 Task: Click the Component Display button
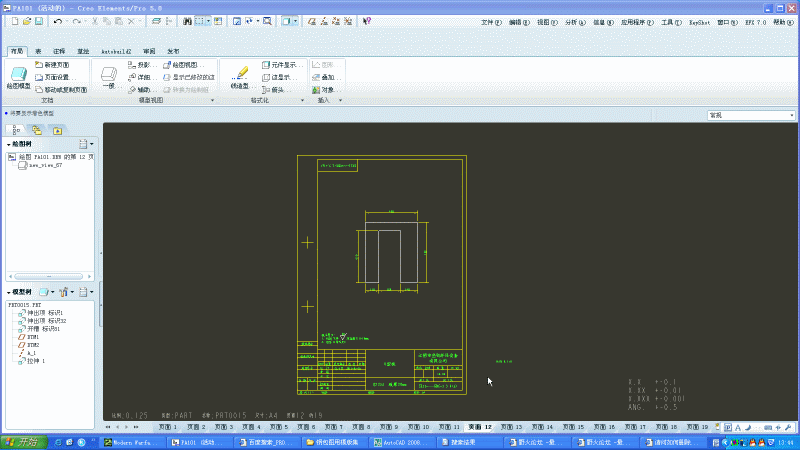pos(281,65)
